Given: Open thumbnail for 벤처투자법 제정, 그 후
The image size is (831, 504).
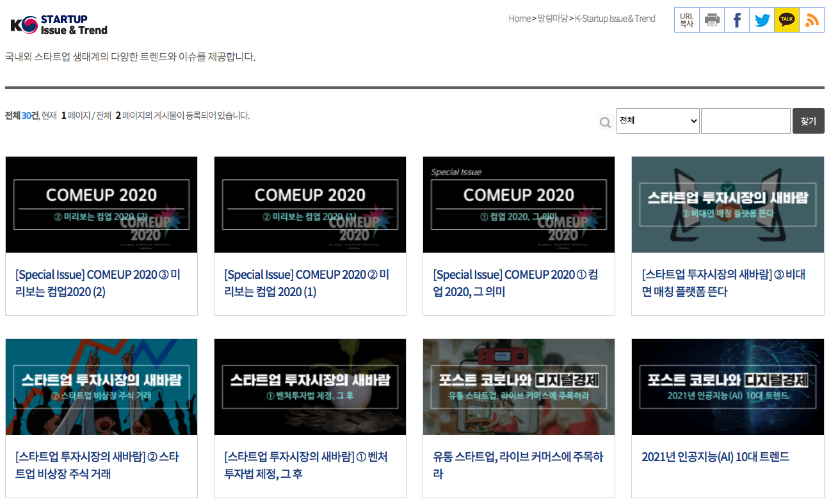Looking at the screenshot, I should [x=310, y=387].
